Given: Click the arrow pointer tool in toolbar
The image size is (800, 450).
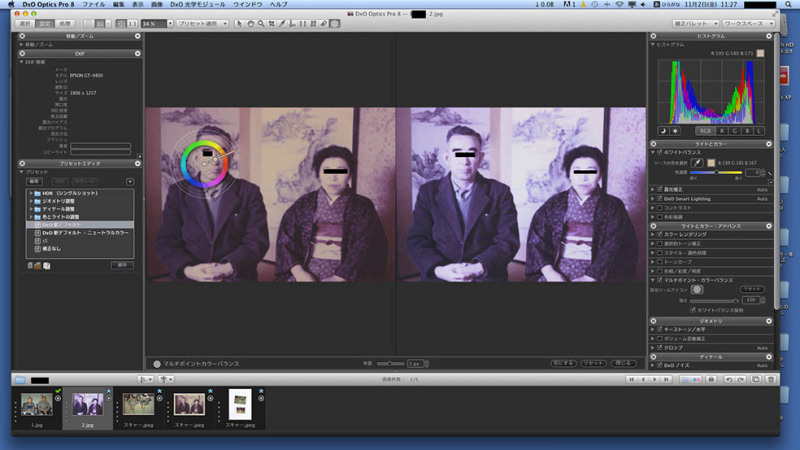Looking at the screenshot, I should [x=238, y=22].
